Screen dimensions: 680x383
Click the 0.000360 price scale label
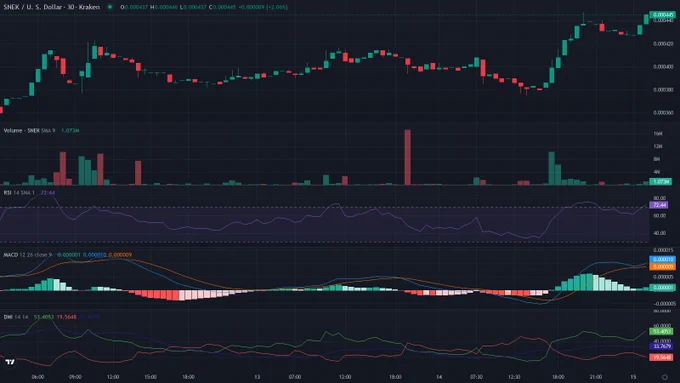[x=663, y=113]
